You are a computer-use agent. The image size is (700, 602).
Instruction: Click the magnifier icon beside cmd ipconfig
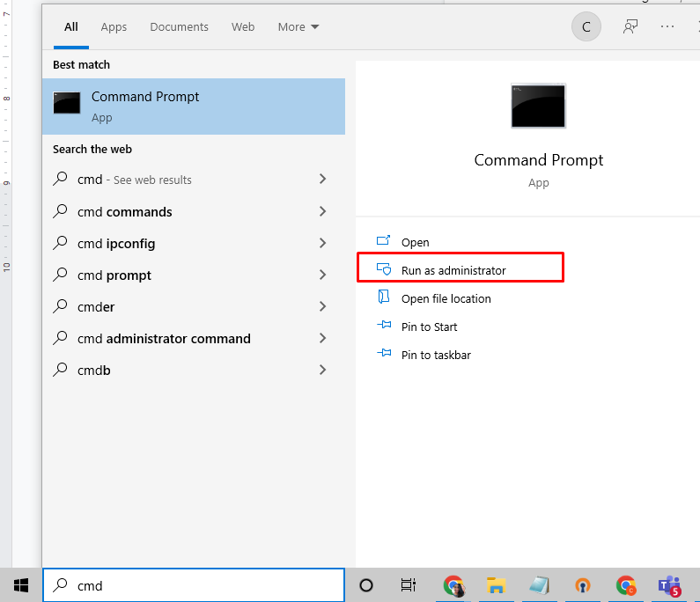60,243
